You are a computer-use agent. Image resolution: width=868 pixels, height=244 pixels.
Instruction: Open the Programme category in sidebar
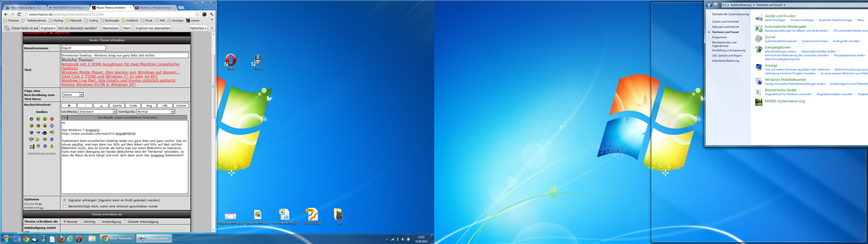click(719, 37)
